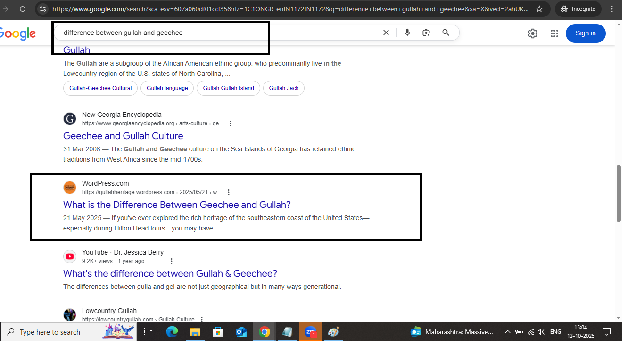Open options menu for New Georgia Encyclopedia result
This screenshot has height=362, width=644.
(231, 123)
